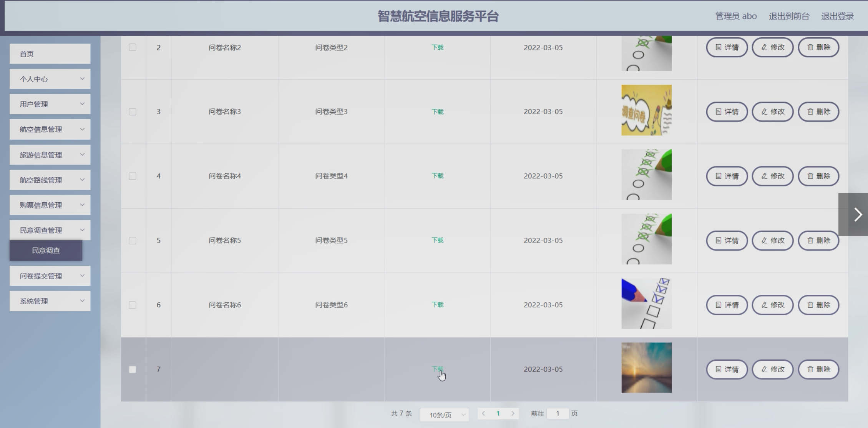Image resolution: width=868 pixels, height=428 pixels.
Task: Expand the 系统管理 menu
Action: click(50, 301)
